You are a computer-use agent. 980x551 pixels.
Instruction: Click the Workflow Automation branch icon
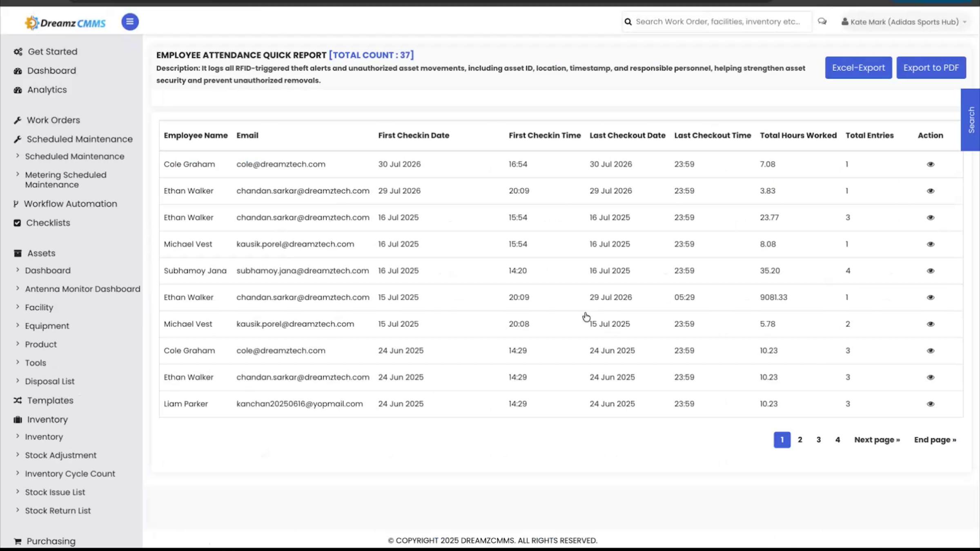16,204
